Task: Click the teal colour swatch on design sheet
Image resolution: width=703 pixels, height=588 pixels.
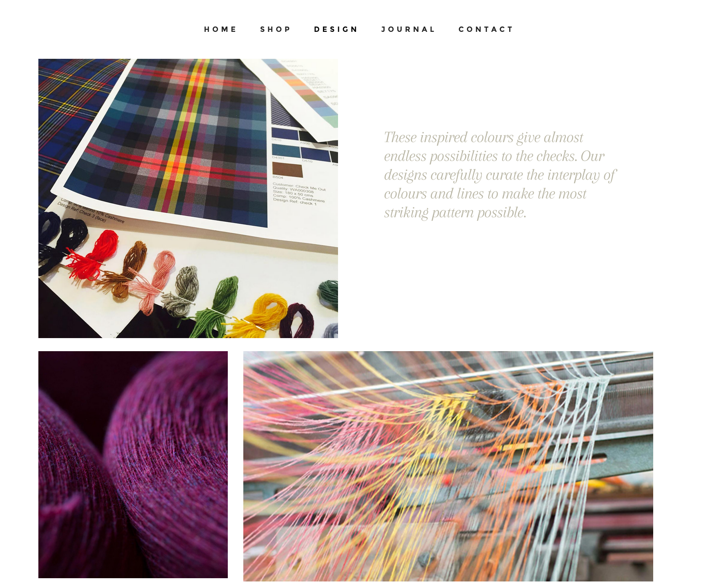Action: click(286, 149)
